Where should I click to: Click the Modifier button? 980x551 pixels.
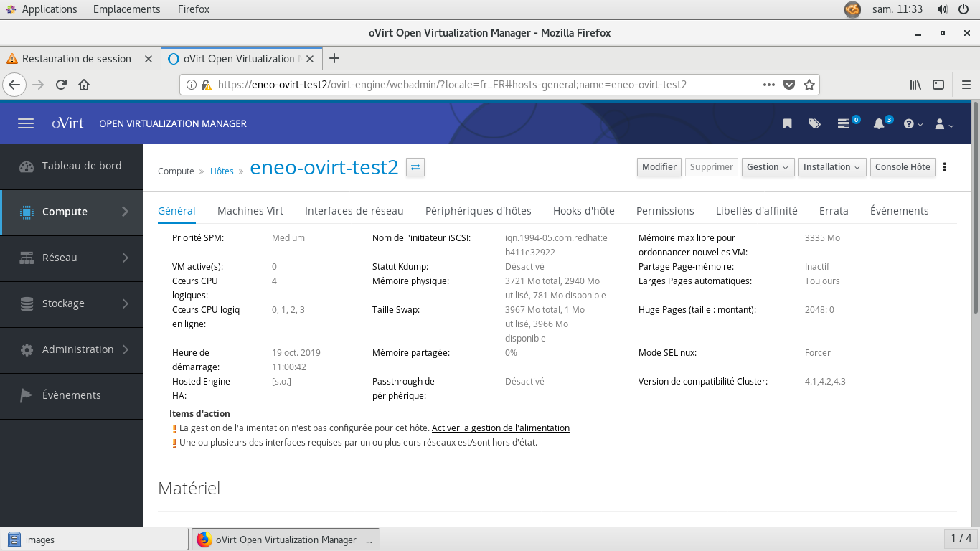pyautogui.click(x=659, y=167)
